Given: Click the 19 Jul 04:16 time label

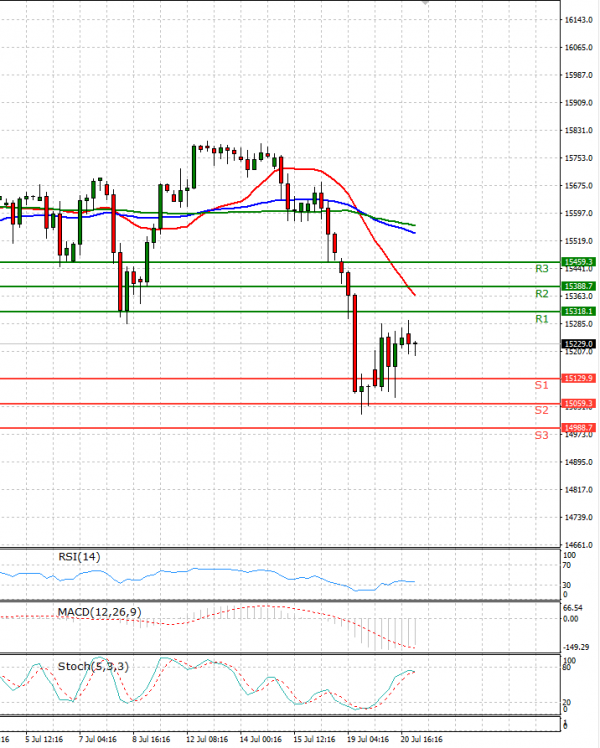Looking at the screenshot, I should click(368, 739).
